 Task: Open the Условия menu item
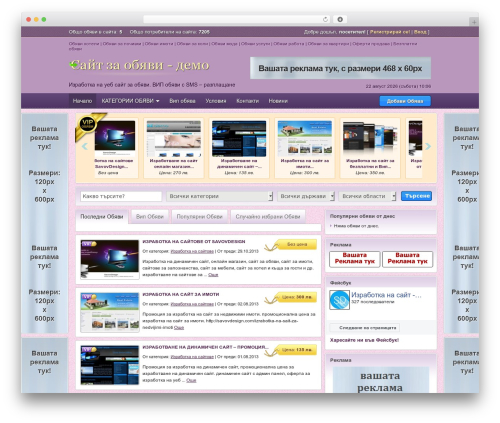(x=216, y=101)
